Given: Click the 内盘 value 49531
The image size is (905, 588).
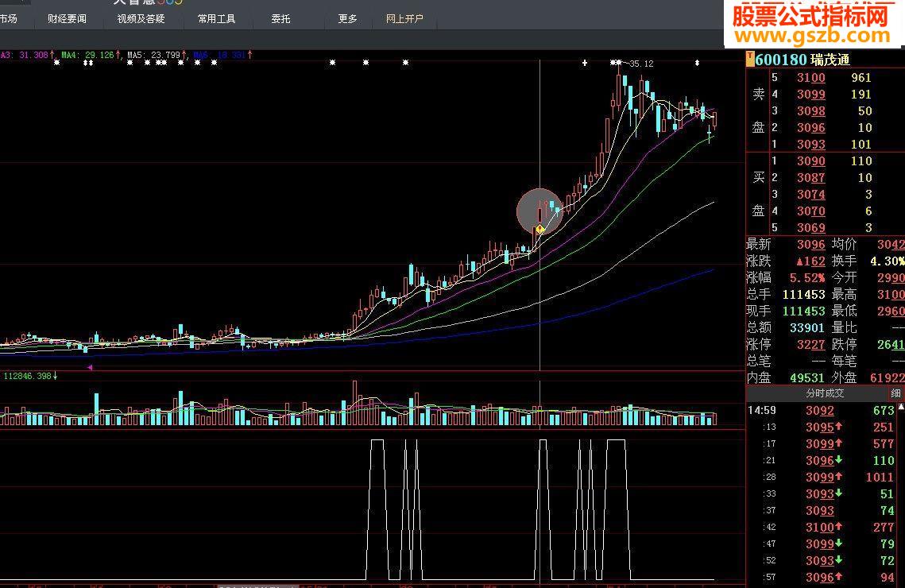Looking at the screenshot, I should pyautogui.click(x=807, y=378).
